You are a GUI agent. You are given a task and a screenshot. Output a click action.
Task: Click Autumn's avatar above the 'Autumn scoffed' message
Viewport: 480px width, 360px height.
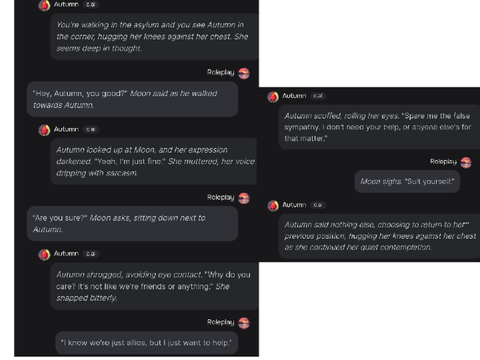click(273, 97)
